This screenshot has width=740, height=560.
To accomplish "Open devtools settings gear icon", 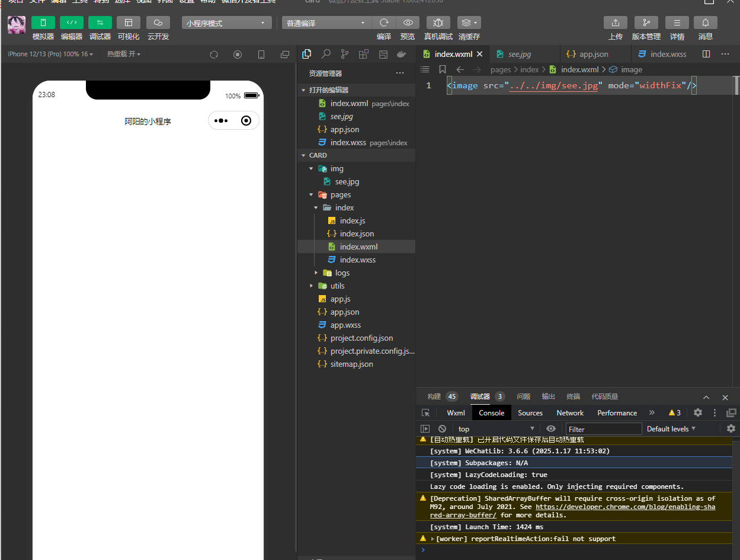I will pyautogui.click(x=698, y=413).
